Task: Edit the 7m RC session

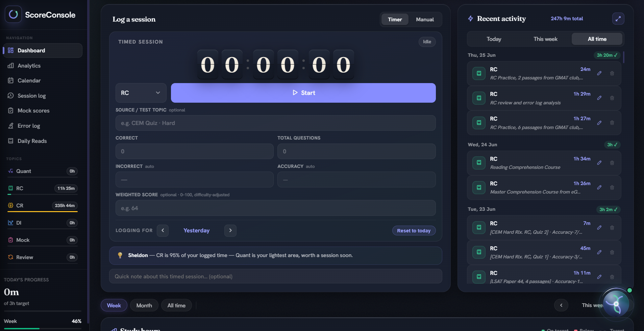Action: click(599, 228)
